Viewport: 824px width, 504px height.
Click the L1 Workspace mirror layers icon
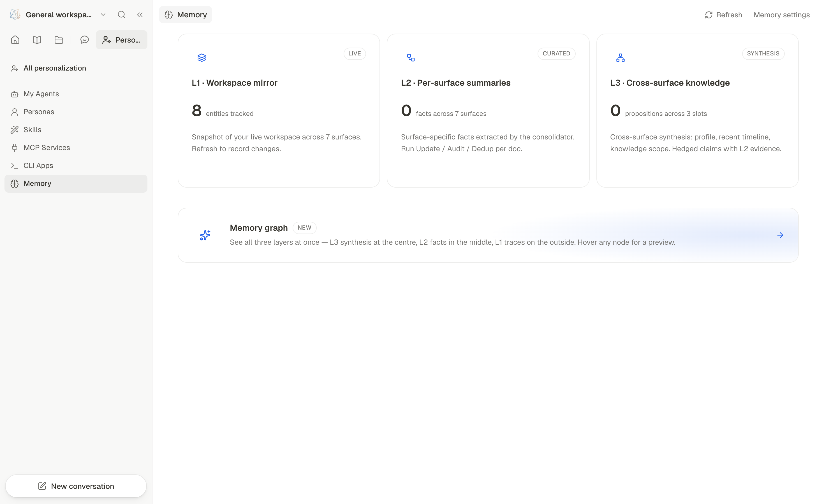tap(202, 57)
